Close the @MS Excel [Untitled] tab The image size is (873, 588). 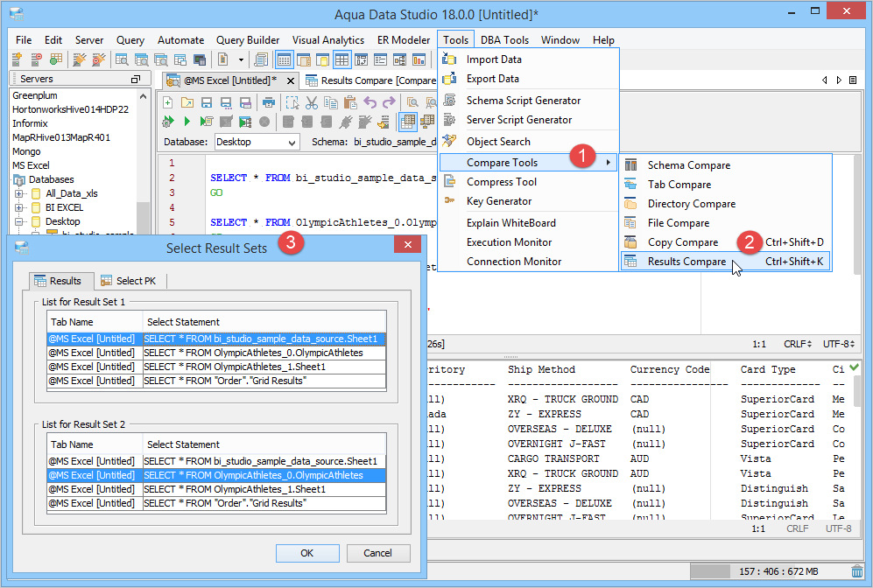coord(289,80)
